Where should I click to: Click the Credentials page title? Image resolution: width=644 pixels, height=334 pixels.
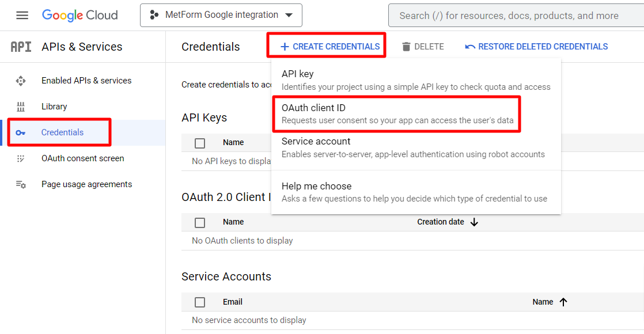pos(211,47)
